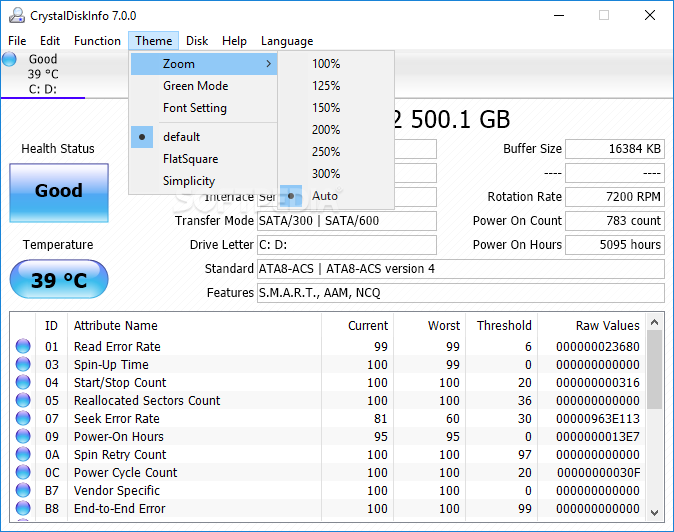Select the Good 39 °C C: D: disk tab
The image size is (674, 532).
[43, 74]
